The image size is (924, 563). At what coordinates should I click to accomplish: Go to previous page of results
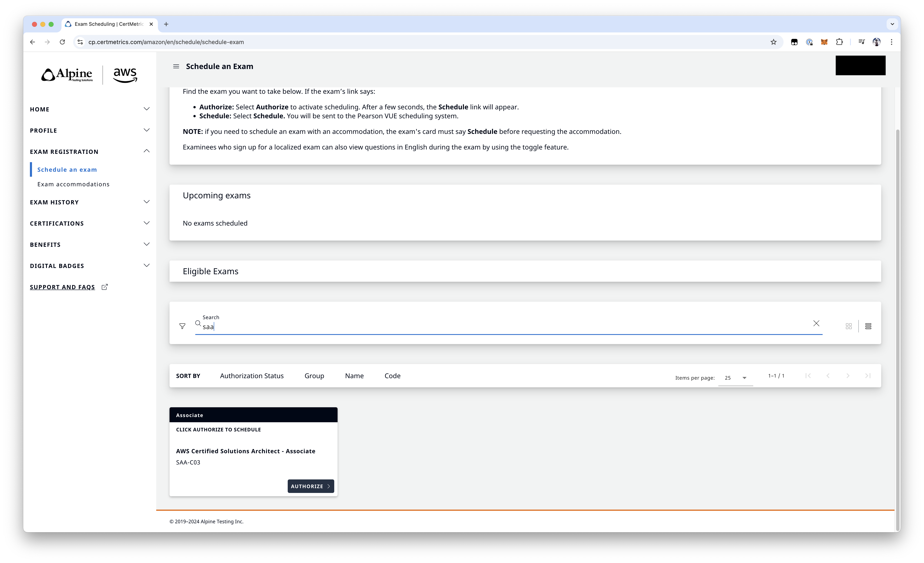[828, 376]
